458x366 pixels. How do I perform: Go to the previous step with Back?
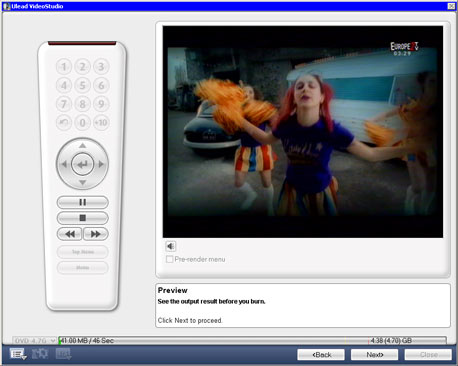(321, 355)
